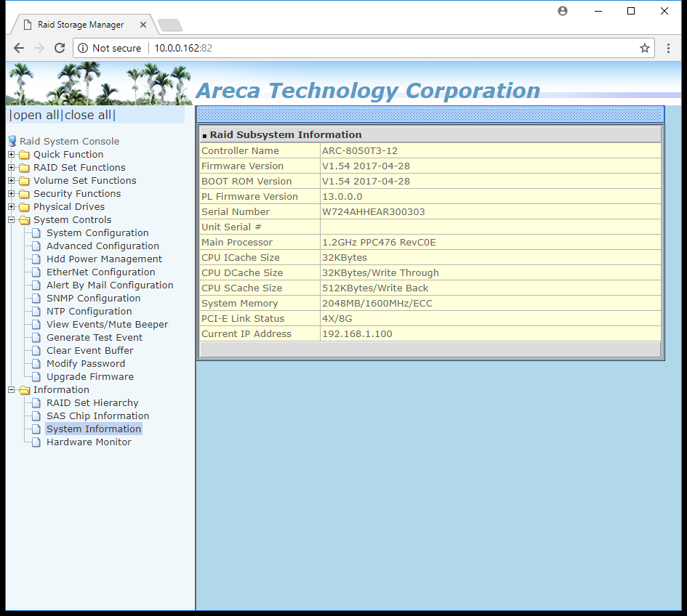Click the browser back arrow icon
Image resolution: width=687 pixels, height=616 pixels.
[x=19, y=48]
